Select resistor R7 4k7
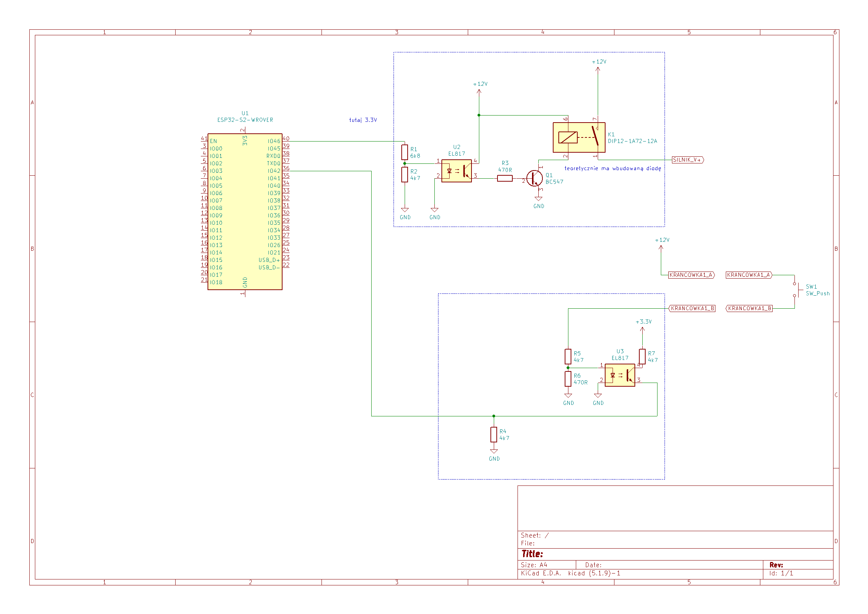This screenshot has width=868, height=614. [642, 356]
